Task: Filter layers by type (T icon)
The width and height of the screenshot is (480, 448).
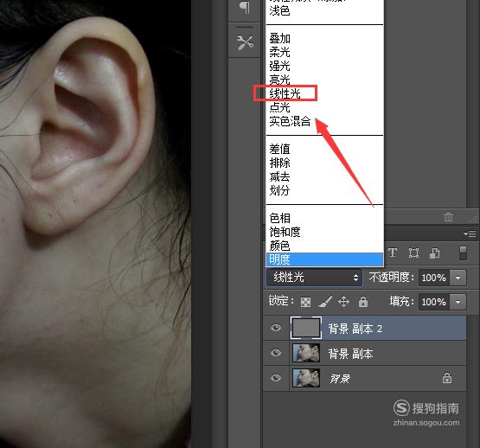Action: point(393,253)
